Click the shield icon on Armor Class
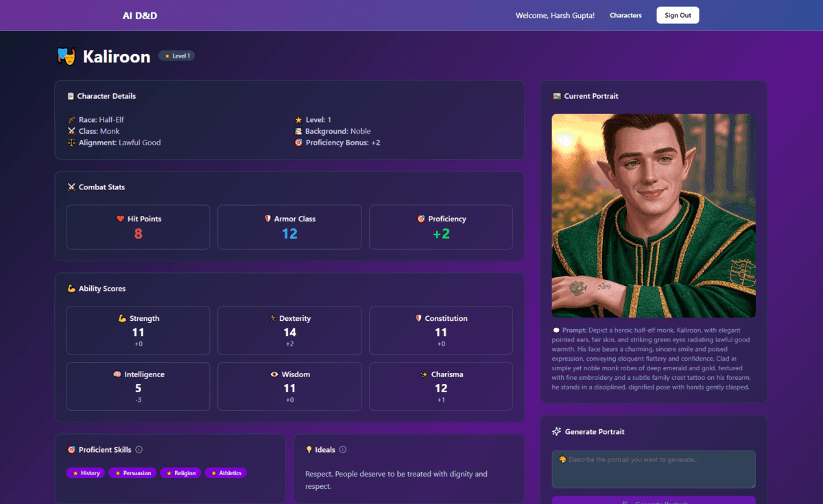 [x=268, y=219]
